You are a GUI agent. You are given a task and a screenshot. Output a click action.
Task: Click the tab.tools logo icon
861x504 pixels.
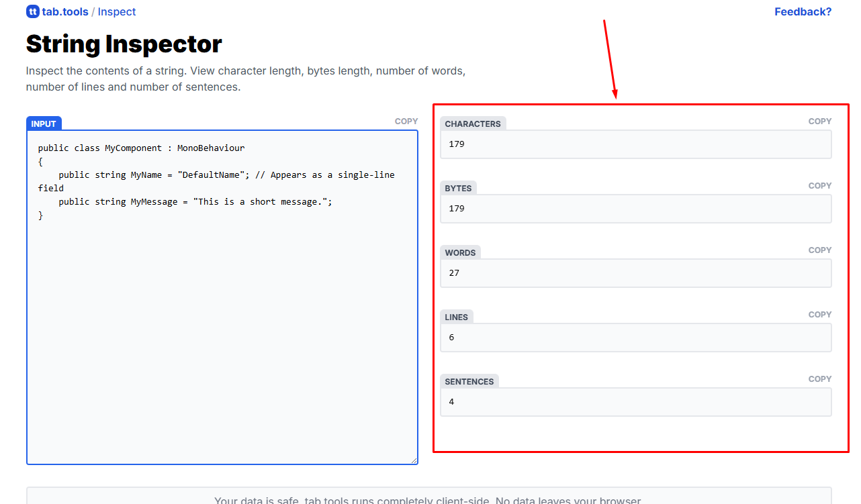[x=32, y=11]
